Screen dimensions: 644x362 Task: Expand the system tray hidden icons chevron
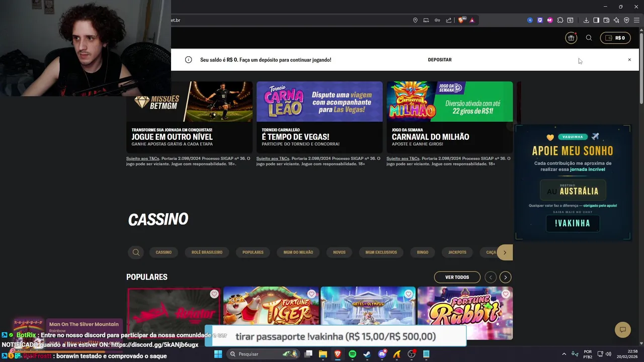(563, 354)
